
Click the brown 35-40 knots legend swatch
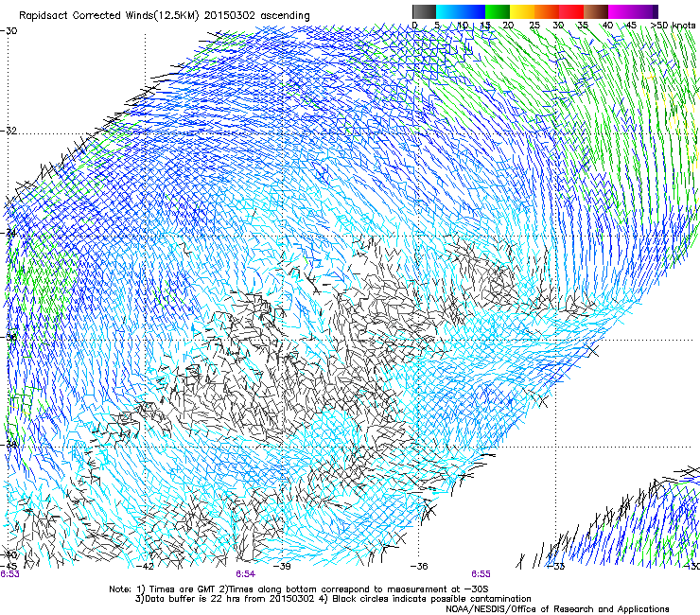pyautogui.click(x=596, y=11)
